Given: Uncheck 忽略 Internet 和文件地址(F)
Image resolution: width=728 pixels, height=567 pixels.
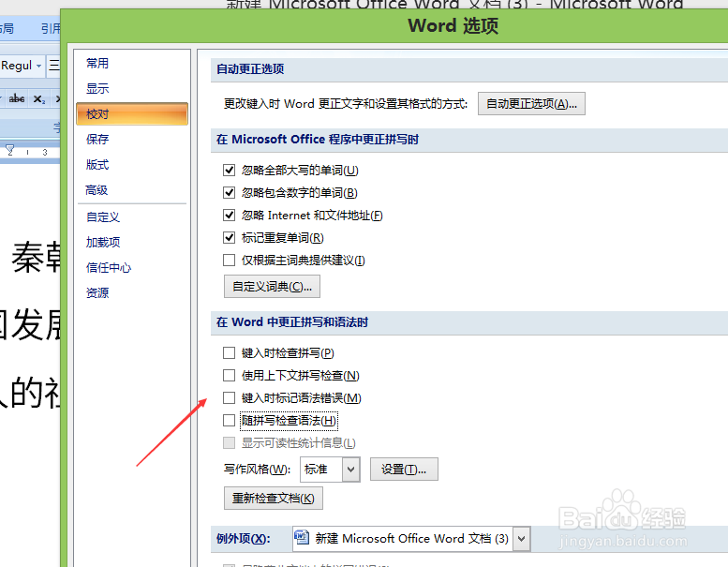Looking at the screenshot, I should pyautogui.click(x=229, y=215).
